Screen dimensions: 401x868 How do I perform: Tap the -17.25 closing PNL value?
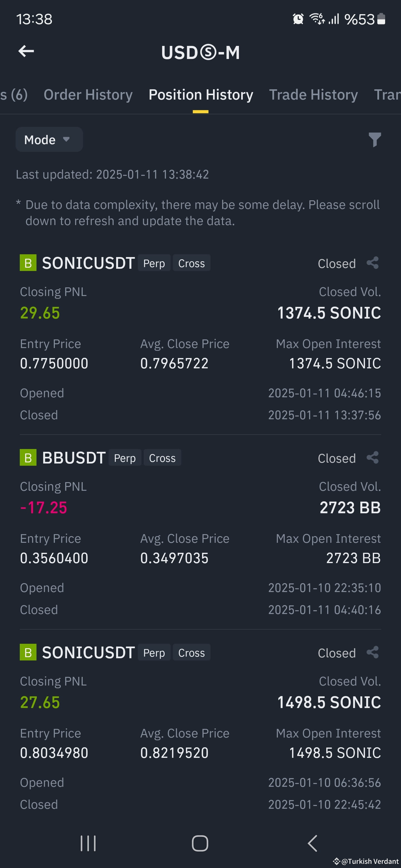click(x=43, y=508)
